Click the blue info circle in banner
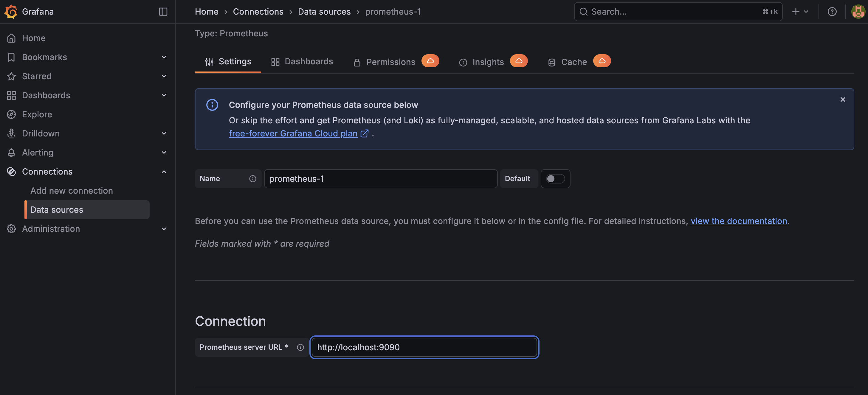Viewport: 868px width, 395px height. coord(212,105)
